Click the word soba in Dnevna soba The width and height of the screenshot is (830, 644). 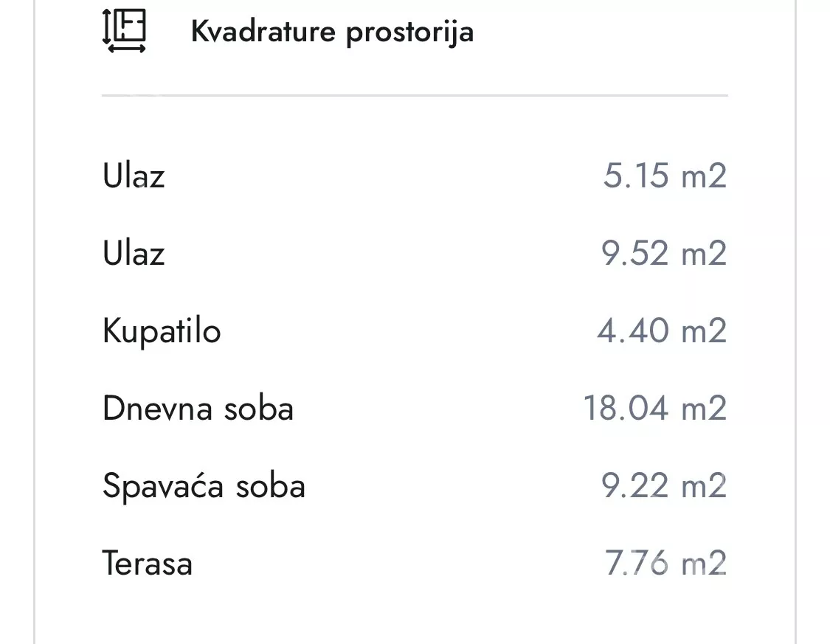point(258,409)
